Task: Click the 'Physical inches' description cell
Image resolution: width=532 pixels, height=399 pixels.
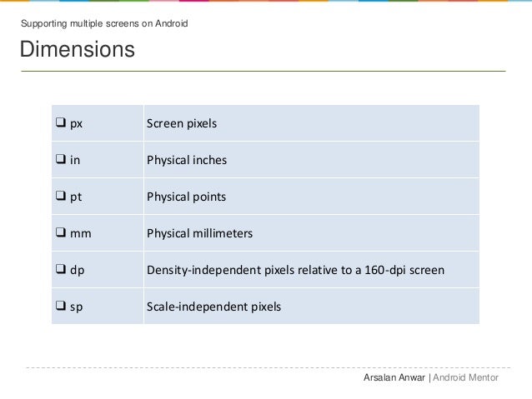Action: pos(187,161)
